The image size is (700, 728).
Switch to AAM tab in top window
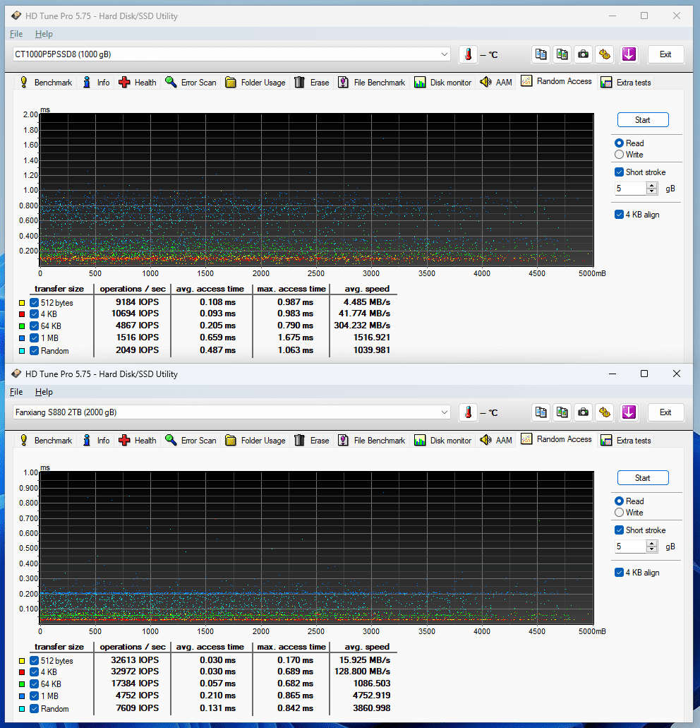(x=496, y=83)
